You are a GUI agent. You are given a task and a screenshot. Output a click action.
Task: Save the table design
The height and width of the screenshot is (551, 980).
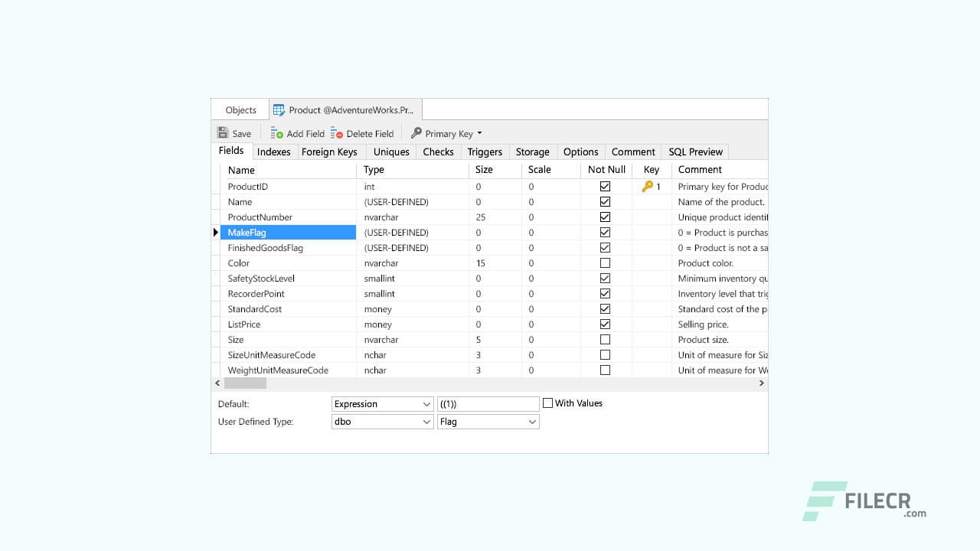(234, 133)
